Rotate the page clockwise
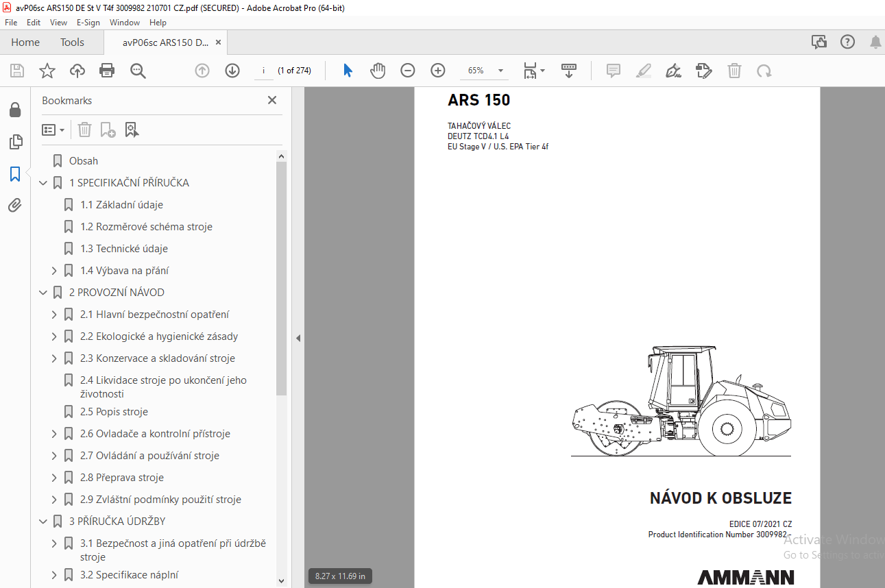The width and height of the screenshot is (885, 588). click(764, 71)
